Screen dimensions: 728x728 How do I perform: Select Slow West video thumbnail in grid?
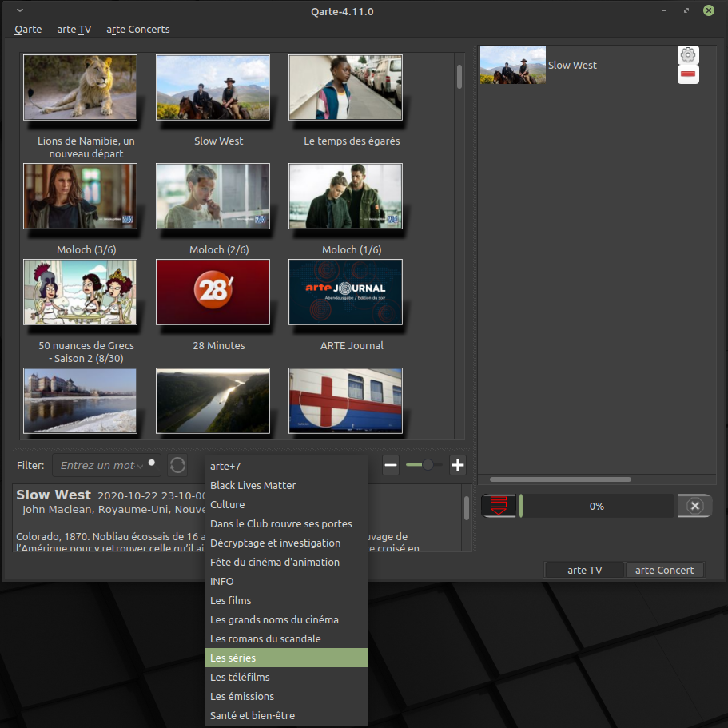[x=213, y=87]
